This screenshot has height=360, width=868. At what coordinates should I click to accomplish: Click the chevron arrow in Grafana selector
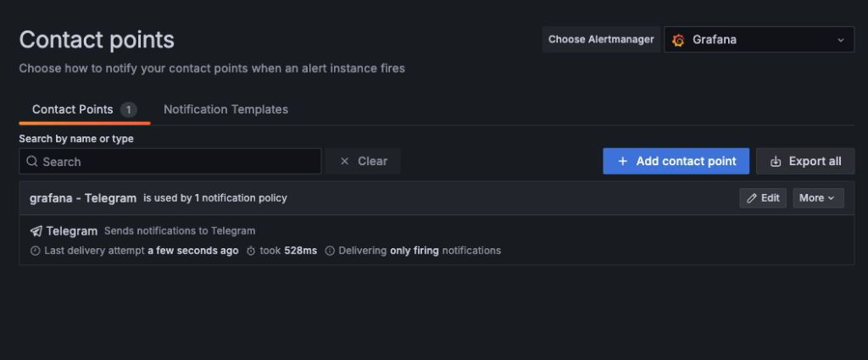point(841,41)
